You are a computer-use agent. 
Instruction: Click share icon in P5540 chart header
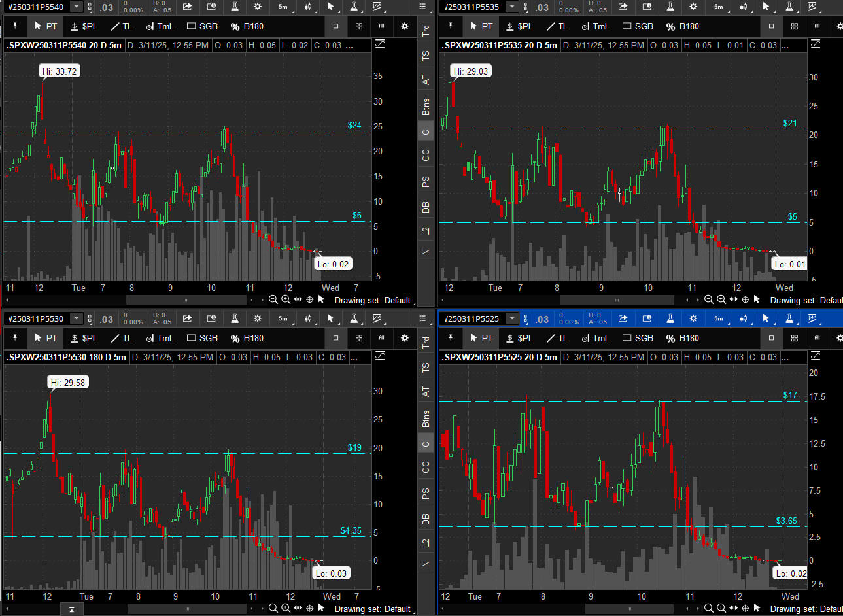(188, 7)
